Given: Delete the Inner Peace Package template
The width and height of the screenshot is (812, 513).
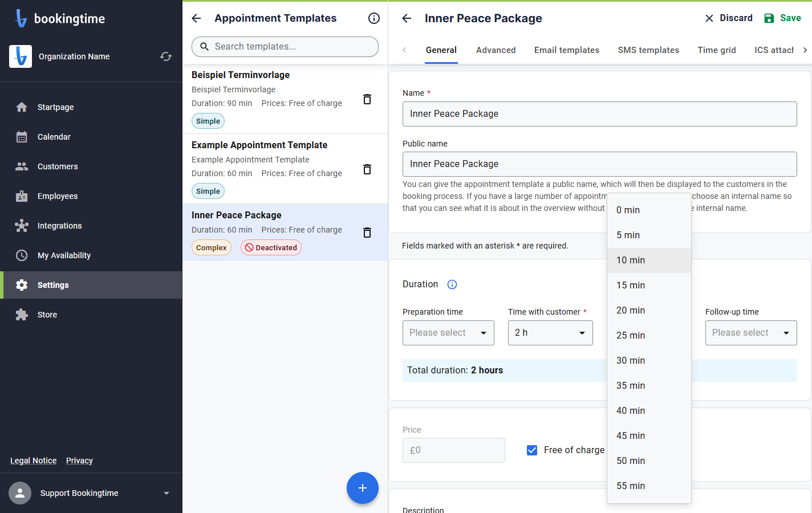Looking at the screenshot, I should tap(367, 233).
